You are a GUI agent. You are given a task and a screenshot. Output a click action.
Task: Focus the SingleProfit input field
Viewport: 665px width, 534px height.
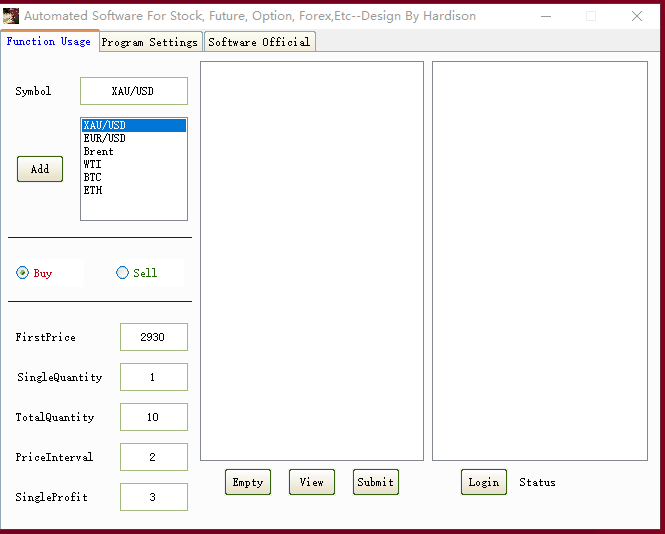coord(153,497)
